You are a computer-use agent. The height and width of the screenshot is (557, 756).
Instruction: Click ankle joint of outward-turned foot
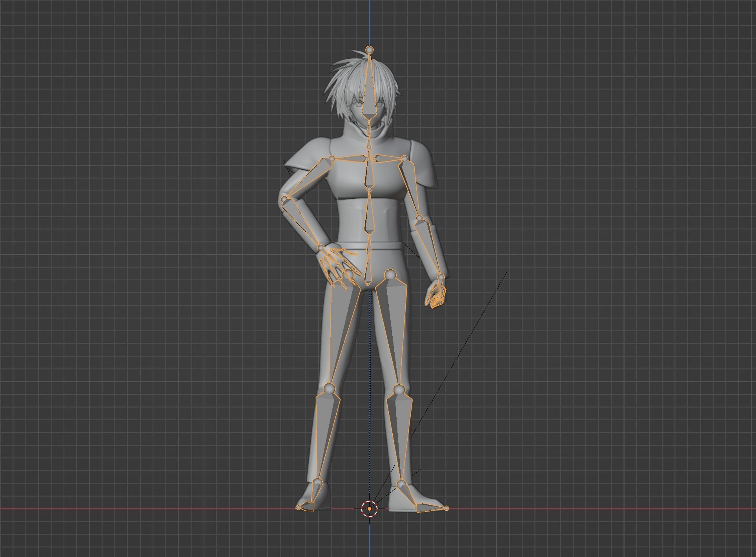pyautogui.click(x=401, y=483)
